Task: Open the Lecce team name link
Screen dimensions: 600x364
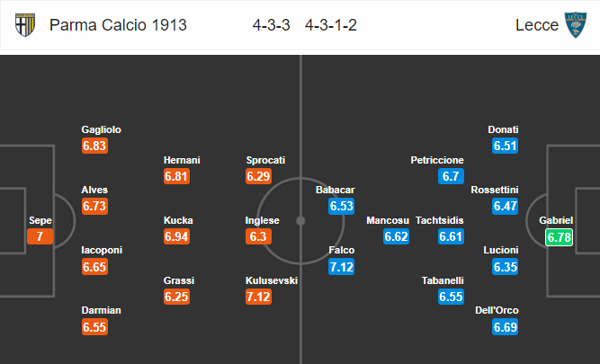Action: (x=537, y=25)
